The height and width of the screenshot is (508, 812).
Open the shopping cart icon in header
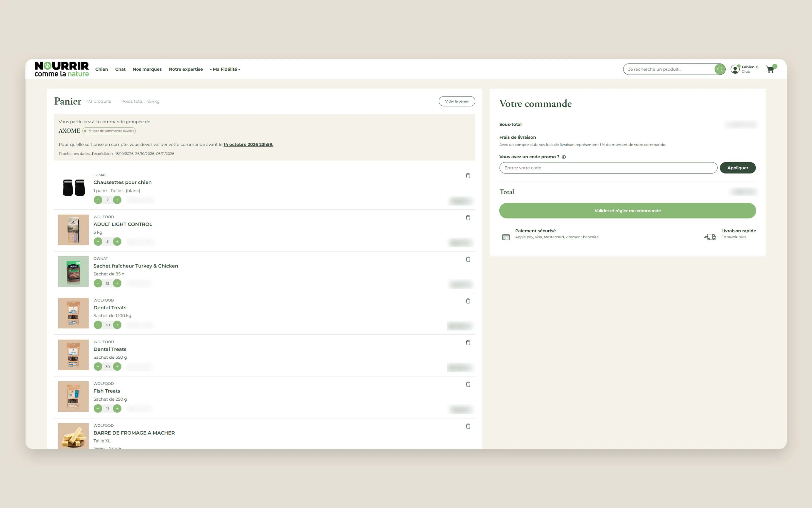[x=770, y=69]
